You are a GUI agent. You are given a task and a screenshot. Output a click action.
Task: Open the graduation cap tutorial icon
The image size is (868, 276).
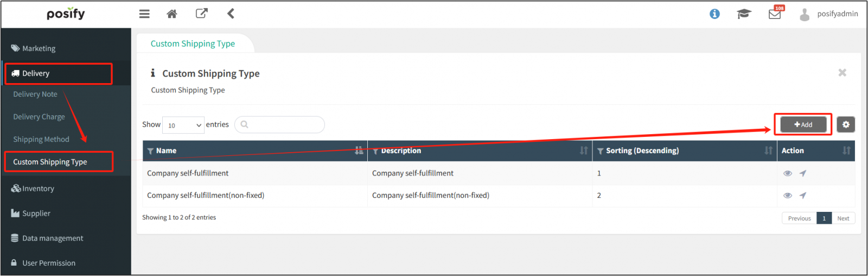click(x=744, y=14)
